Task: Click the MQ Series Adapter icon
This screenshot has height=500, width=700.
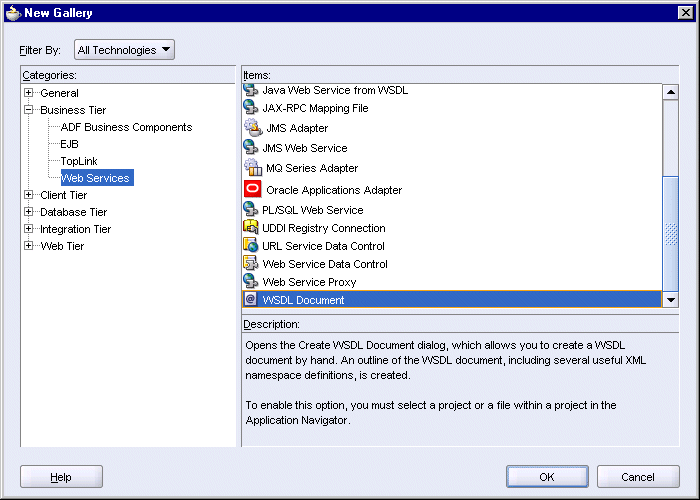Action: [x=253, y=167]
